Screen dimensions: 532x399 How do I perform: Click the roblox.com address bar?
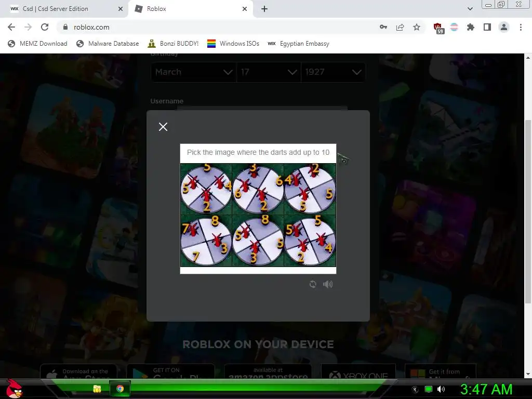pyautogui.click(x=217, y=27)
